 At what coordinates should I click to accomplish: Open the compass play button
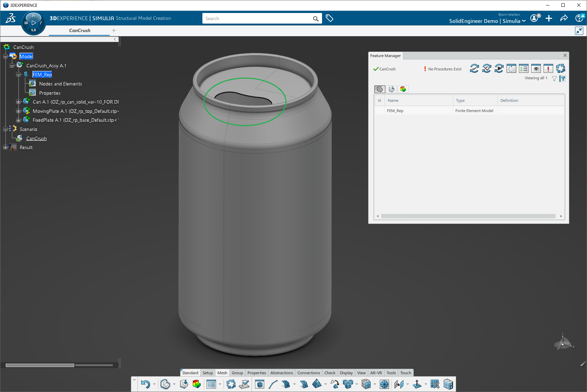[34, 23]
